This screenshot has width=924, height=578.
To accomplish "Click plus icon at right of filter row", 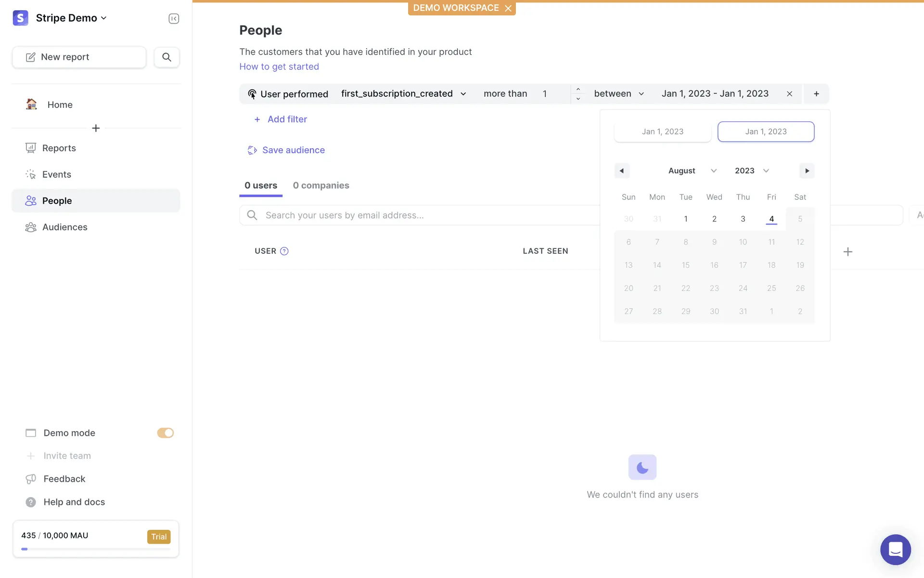I will tap(816, 94).
